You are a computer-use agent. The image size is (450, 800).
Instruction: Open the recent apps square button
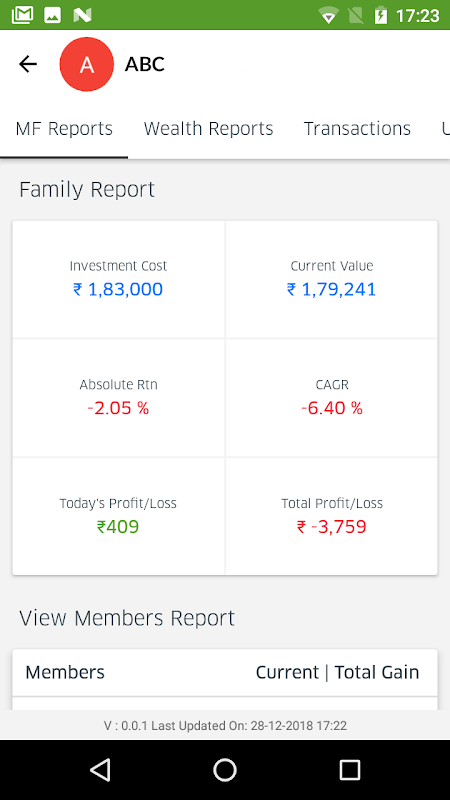point(350,769)
